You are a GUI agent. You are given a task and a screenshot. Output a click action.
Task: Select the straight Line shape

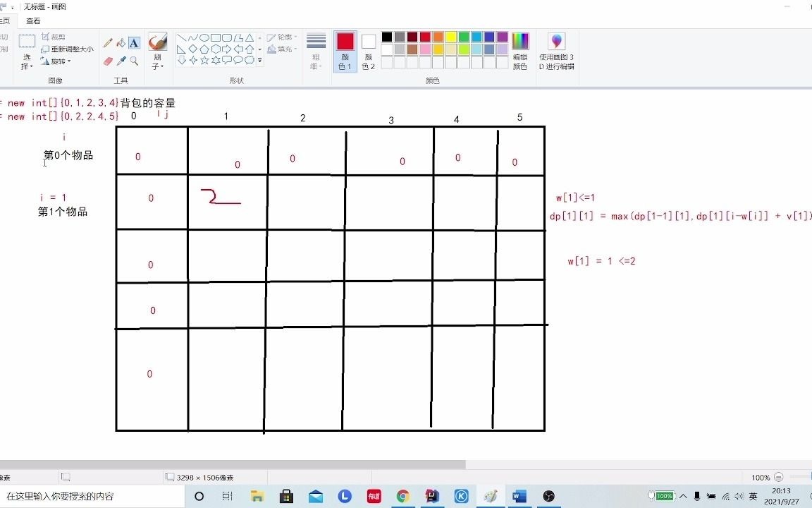(x=181, y=37)
